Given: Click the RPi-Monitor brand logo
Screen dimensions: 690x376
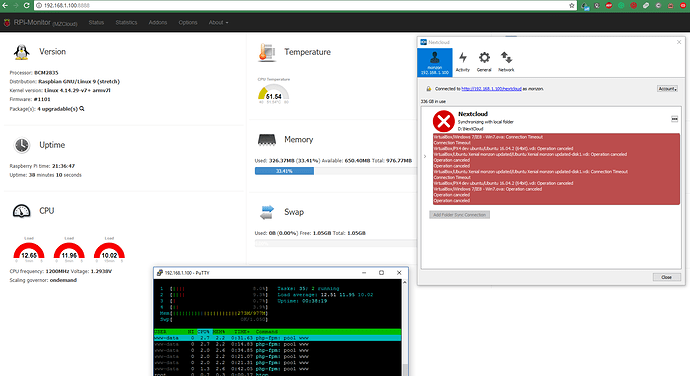Looking at the screenshot, I should [7, 22].
